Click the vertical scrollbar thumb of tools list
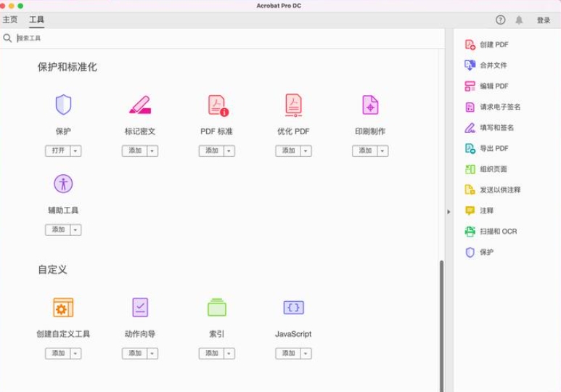This screenshot has width=561, height=392. [x=441, y=326]
